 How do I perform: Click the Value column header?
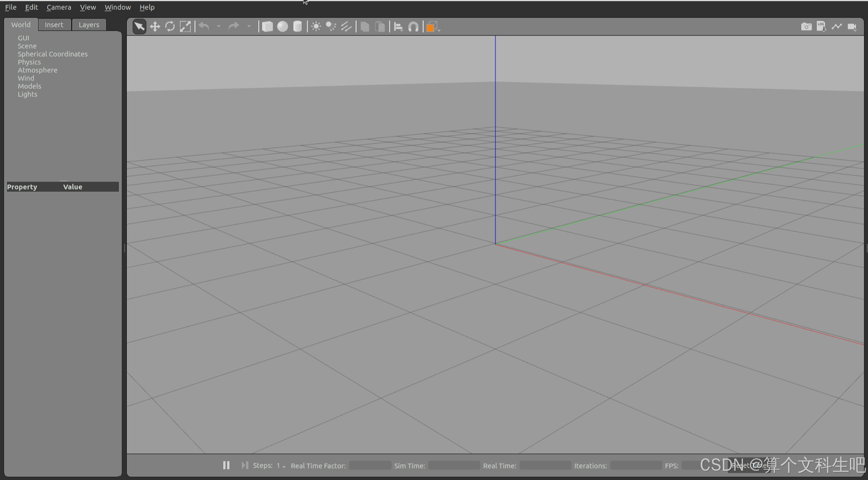point(73,187)
